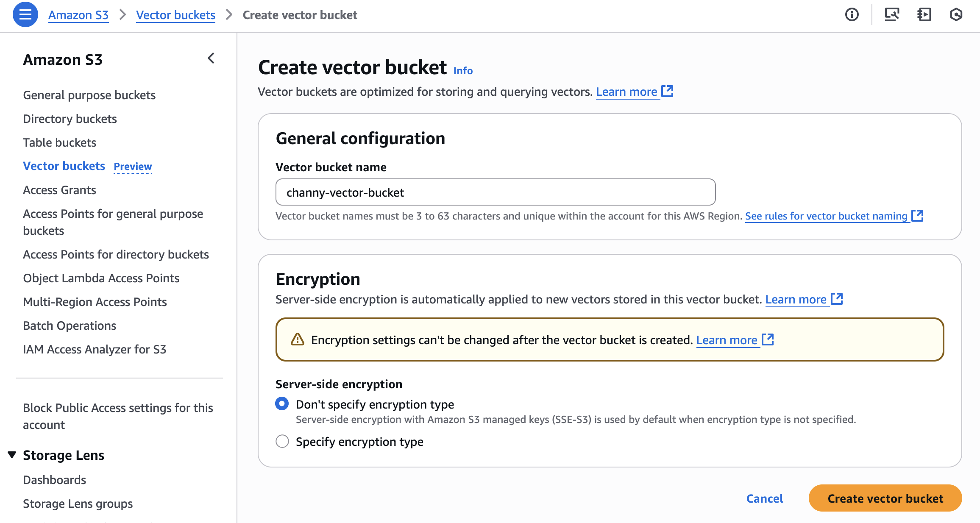The height and width of the screenshot is (523, 980).
Task: Click the warning triangle icon in alert
Action: [x=298, y=339]
